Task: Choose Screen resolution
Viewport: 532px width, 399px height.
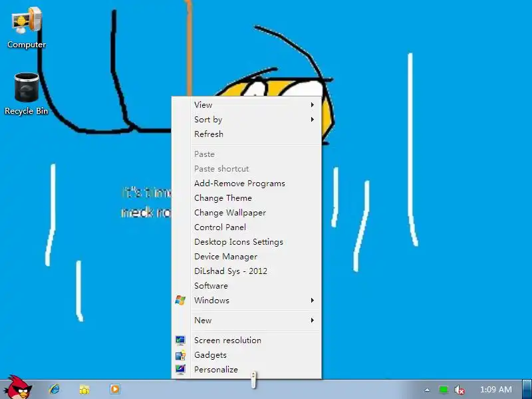Action: 246,340
